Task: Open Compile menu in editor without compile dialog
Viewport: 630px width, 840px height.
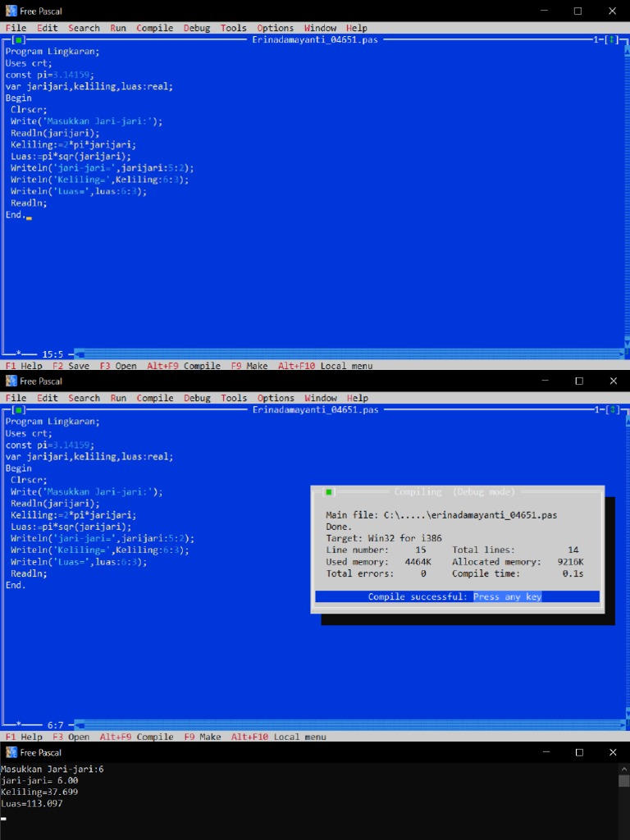Action: [155, 28]
